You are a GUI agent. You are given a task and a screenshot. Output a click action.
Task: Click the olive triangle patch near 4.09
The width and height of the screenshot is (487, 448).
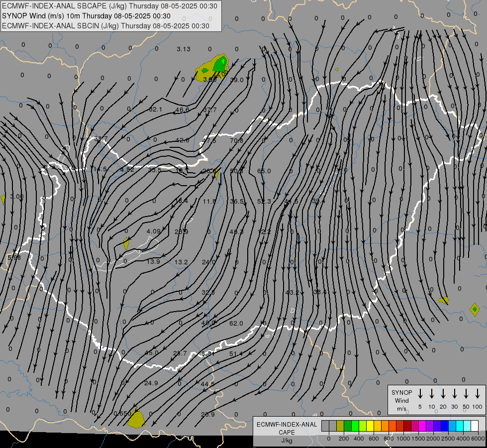126,243
